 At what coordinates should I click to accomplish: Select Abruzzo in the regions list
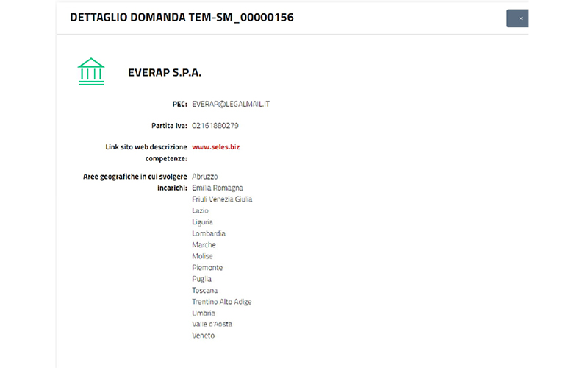[x=205, y=177]
